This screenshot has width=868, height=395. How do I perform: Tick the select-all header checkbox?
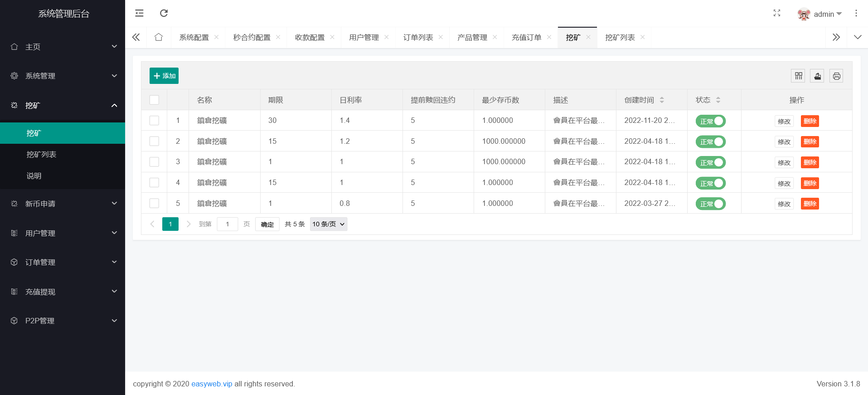[154, 100]
